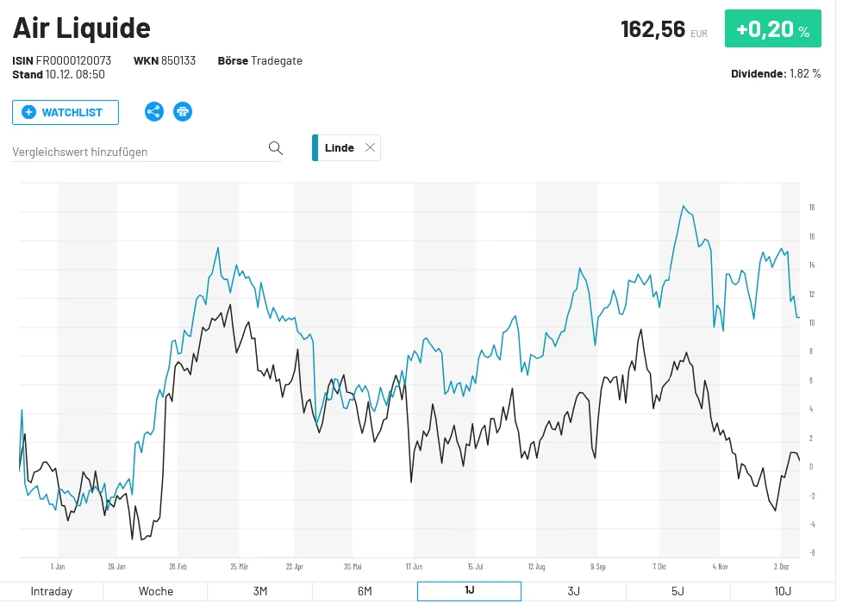View the 10J long-term chart
This screenshot has width=843, height=616.
[782, 591]
